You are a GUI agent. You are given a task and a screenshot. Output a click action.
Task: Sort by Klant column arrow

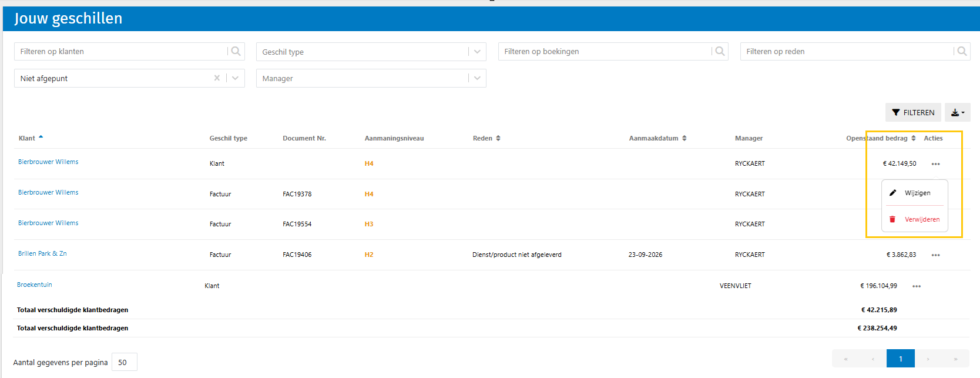point(41,138)
